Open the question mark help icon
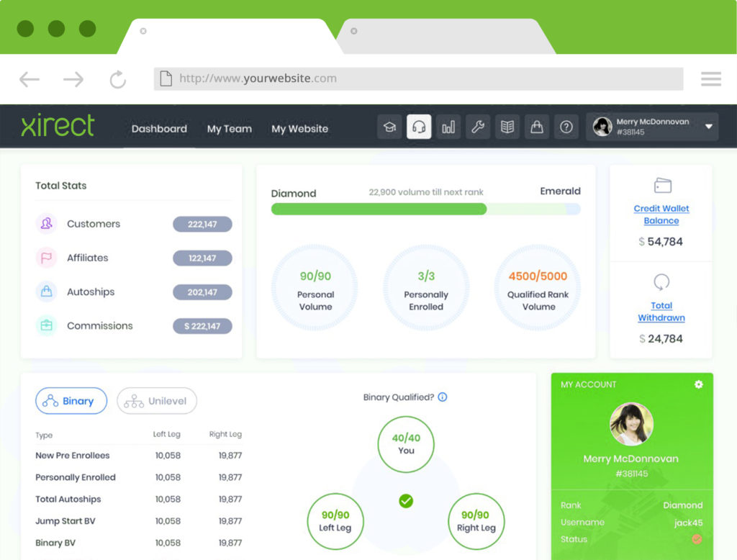737x560 pixels. (x=566, y=127)
